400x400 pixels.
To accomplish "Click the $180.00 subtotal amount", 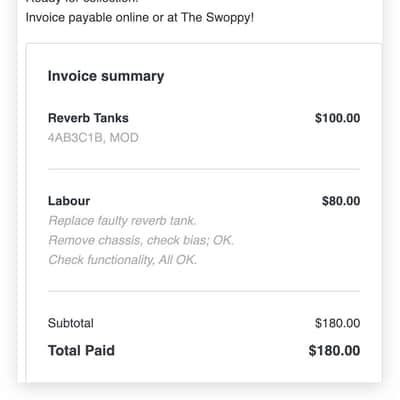I will pos(338,323).
